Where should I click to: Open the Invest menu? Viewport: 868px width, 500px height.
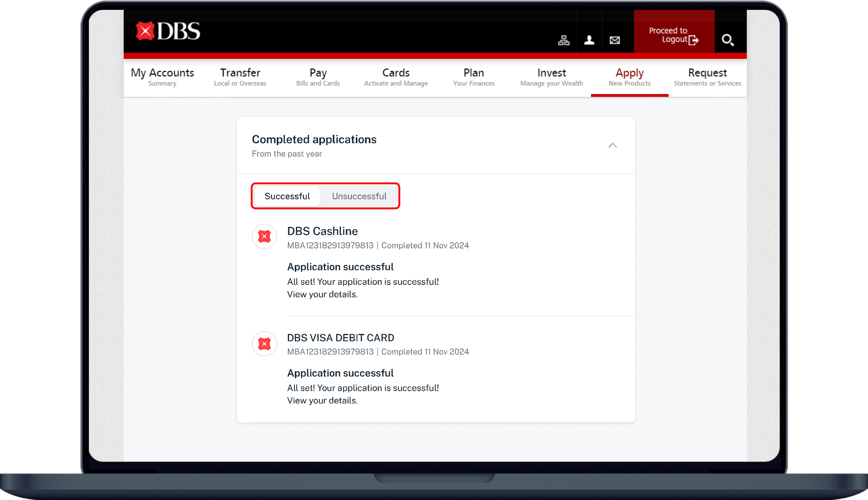tap(551, 77)
